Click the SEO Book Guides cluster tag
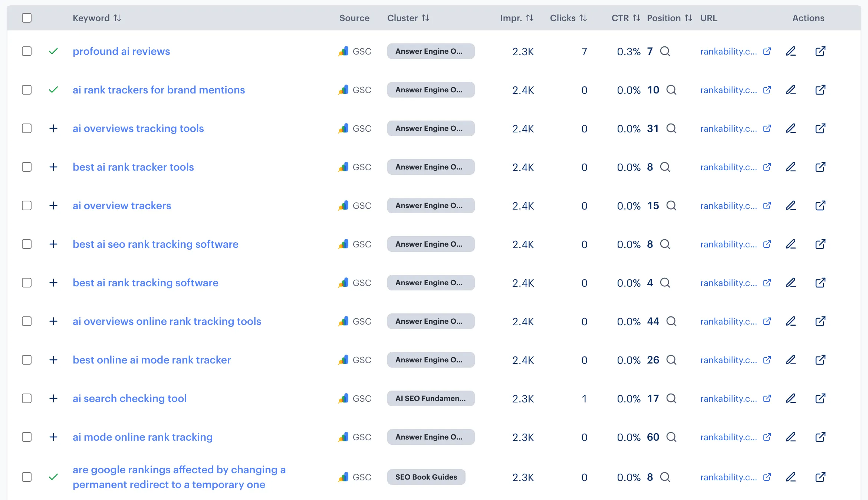 click(426, 477)
